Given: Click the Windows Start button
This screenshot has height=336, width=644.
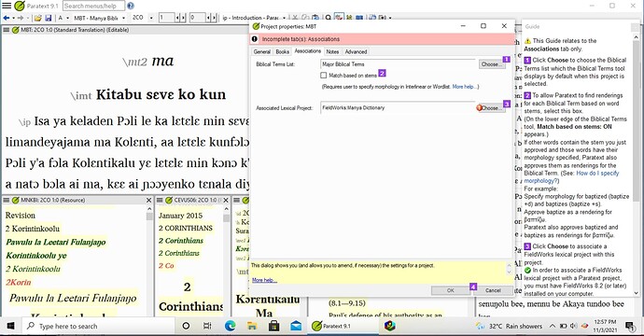Looking at the screenshot, I should click(10, 326).
